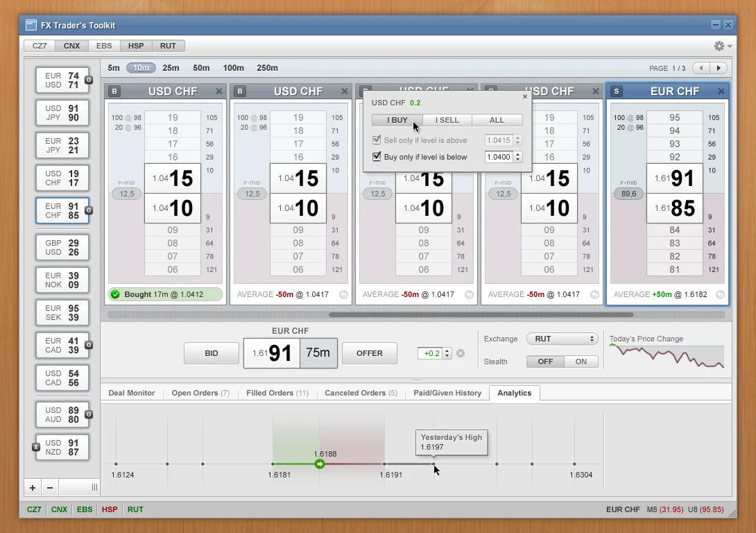Open the Filled Orders tab
756x533 pixels.
pos(277,393)
